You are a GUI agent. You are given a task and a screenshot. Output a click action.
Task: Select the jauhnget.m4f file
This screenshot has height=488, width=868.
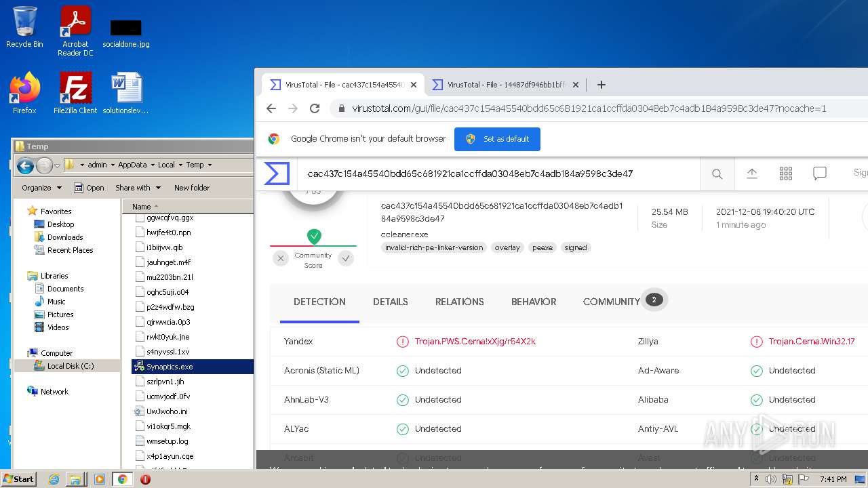(168, 262)
